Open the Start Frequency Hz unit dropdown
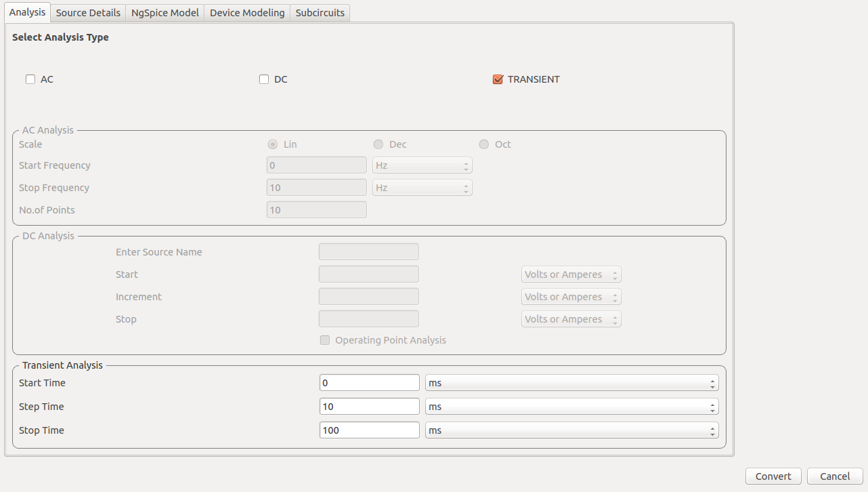This screenshot has height=492, width=868. pyautogui.click(x=422, y=165)
